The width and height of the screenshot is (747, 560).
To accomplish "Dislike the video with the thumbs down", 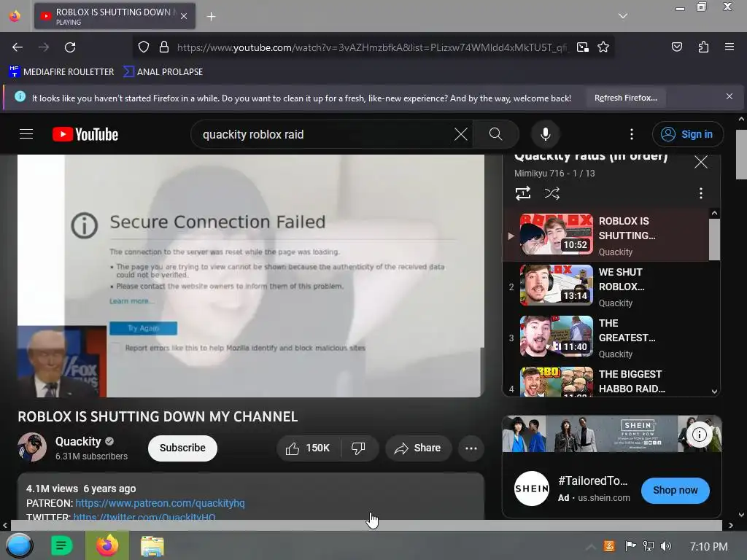I will click(x=358, y=448).
